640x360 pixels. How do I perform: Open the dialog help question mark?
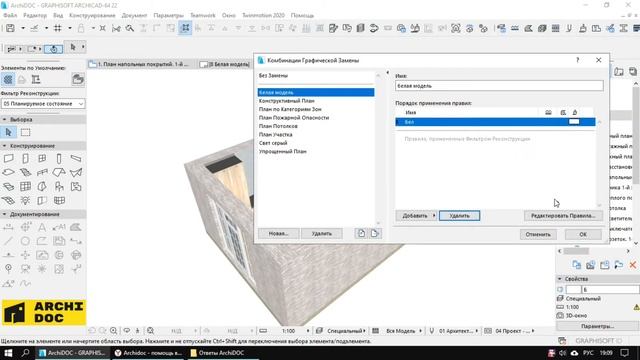(577, 60)
